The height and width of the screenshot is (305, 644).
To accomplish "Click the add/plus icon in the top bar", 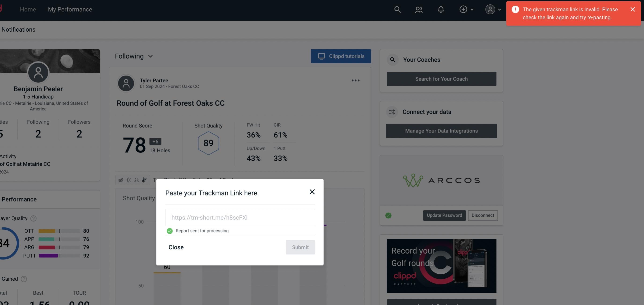I will click(463, 9).
